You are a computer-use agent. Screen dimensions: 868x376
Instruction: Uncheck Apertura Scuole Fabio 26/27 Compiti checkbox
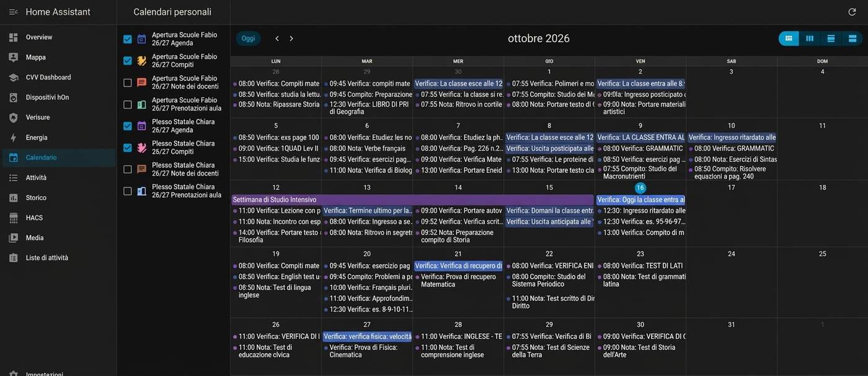point(128,61)
